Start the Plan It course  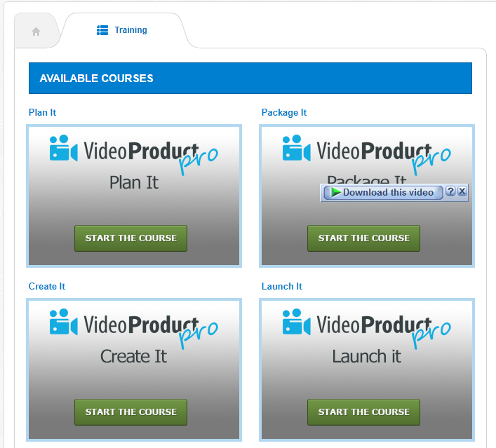[x=130, y=238]
